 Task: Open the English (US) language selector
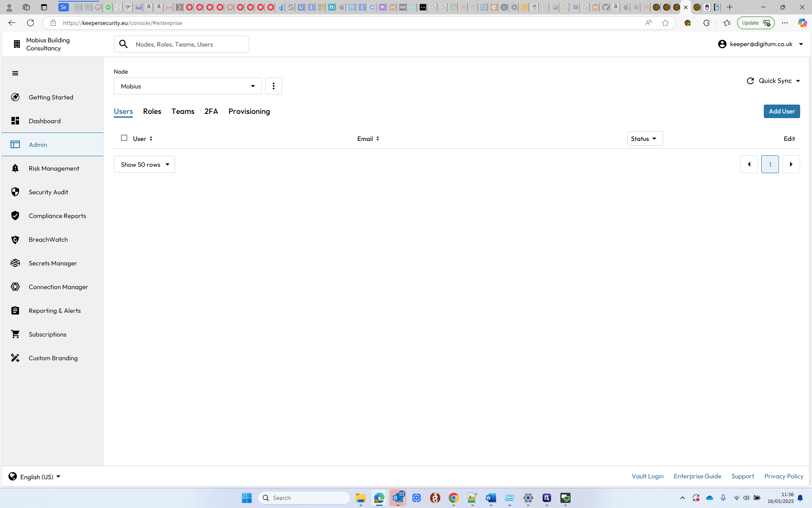[x=35, y=477]
